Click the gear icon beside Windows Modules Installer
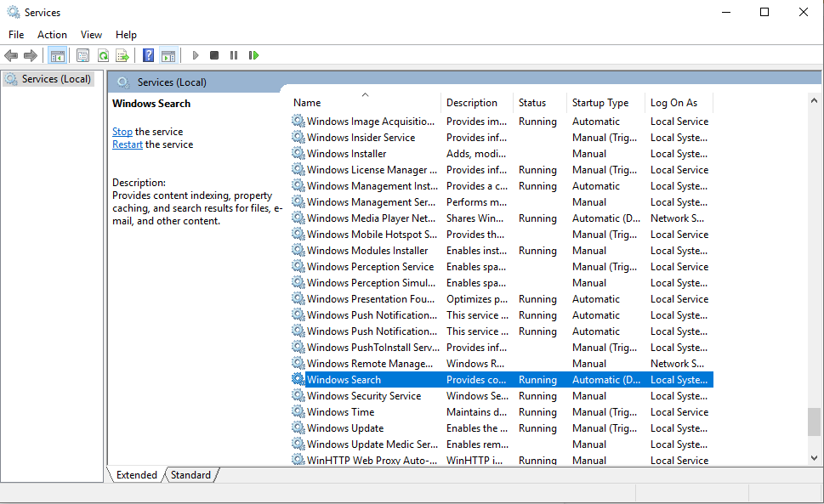Image resolution: width=824 pixels, height=504 pixels. click(298, 251)
